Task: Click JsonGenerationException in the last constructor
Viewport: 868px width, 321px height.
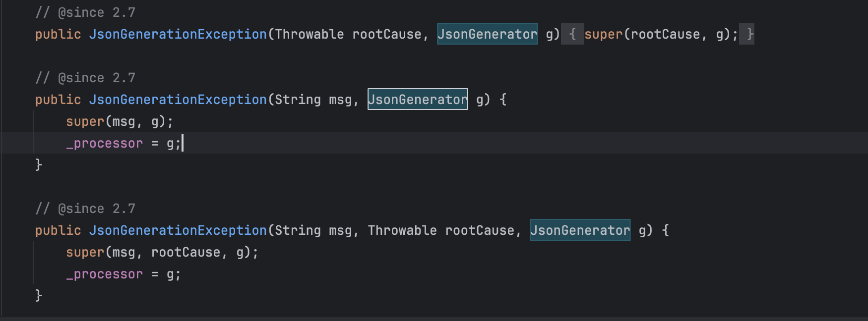Action: 178,230
